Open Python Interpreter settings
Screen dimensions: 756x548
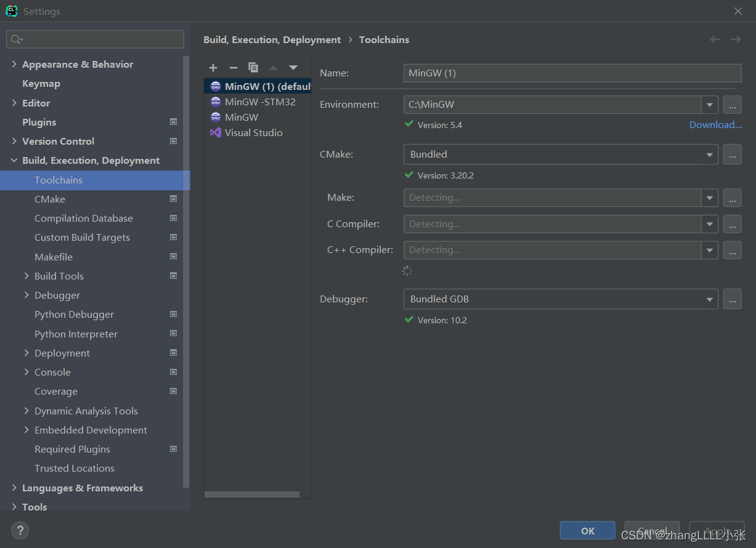(76, 334)
